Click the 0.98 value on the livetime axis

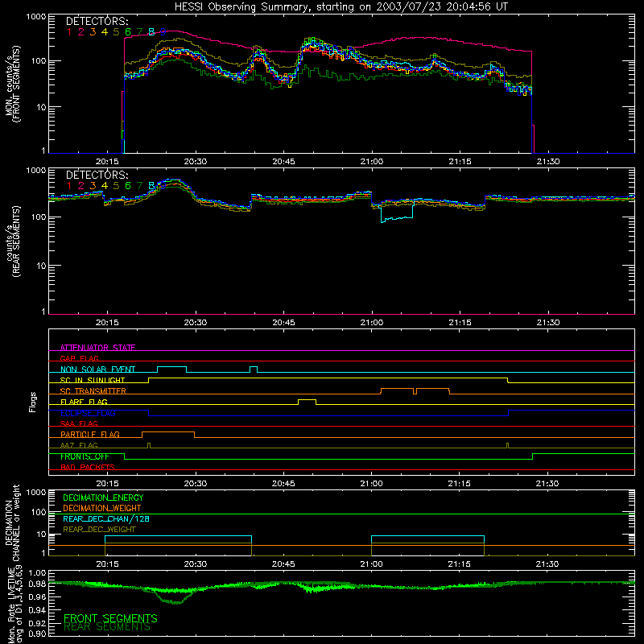coord(37,584)
